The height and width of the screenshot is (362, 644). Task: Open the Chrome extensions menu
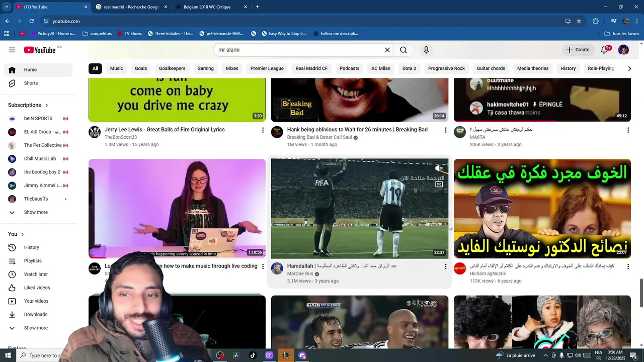[596, 21]
